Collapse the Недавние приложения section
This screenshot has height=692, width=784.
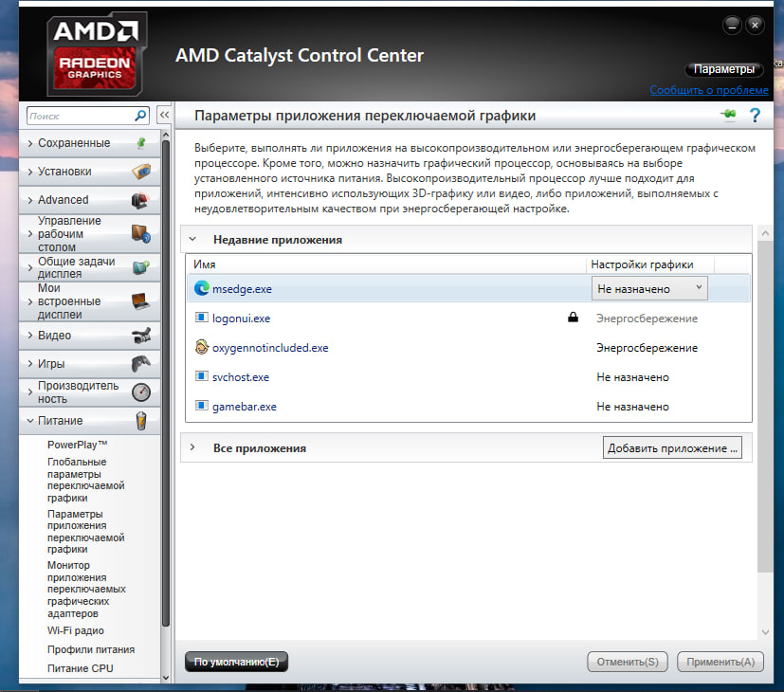[192, 241]
